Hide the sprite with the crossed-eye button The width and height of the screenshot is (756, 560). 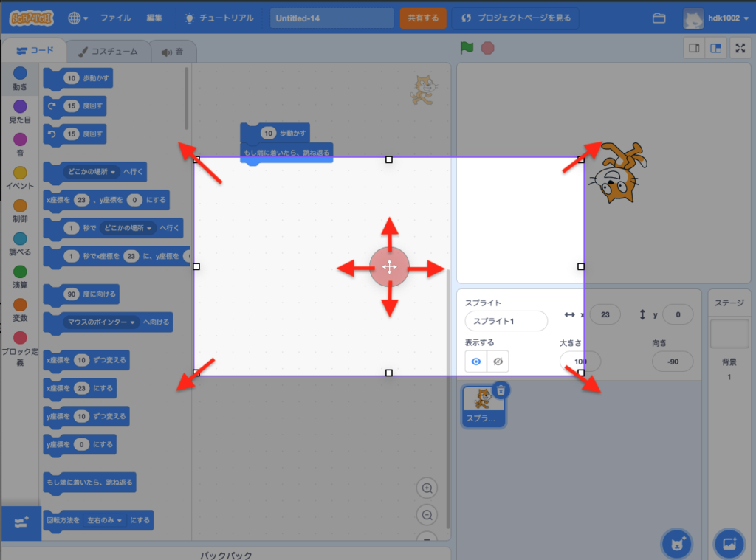[498, 362]
